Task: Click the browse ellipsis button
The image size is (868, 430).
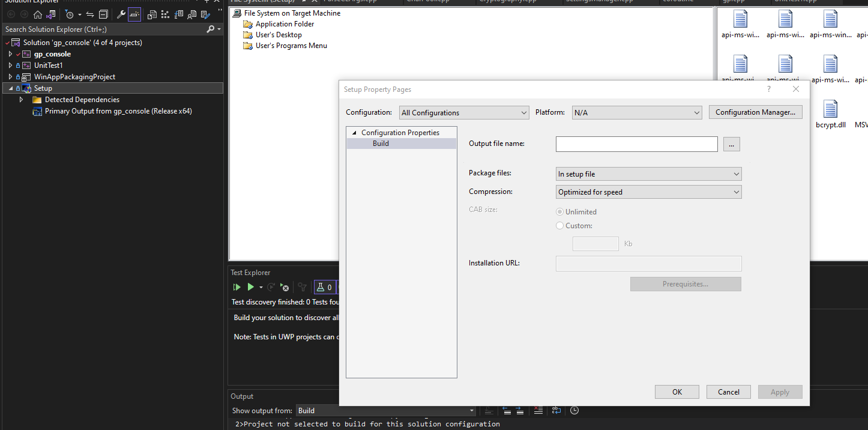Action: click(731, 144)
